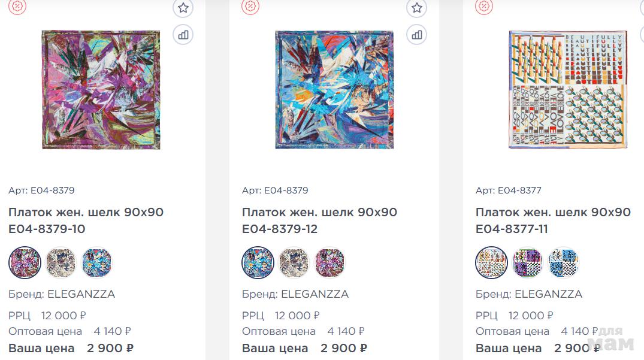Image resolution: width=644 pixels, height=360 pixels.
Task: Open product title link E04-8377-11
Action: (553, 220)
